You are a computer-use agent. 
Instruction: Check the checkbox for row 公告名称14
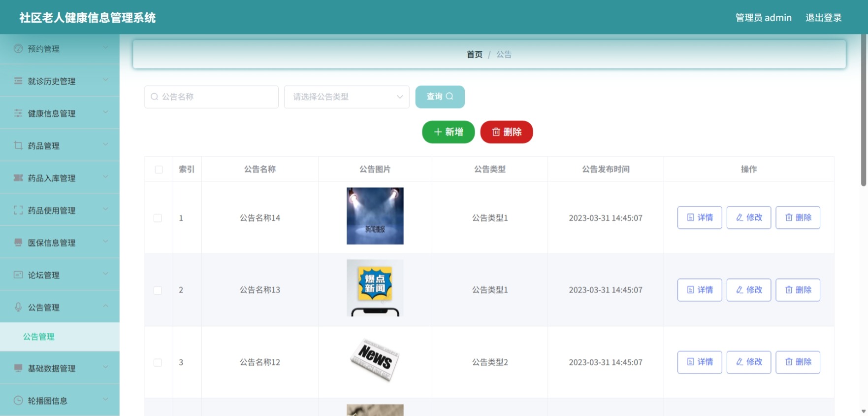tap(158, 218)
